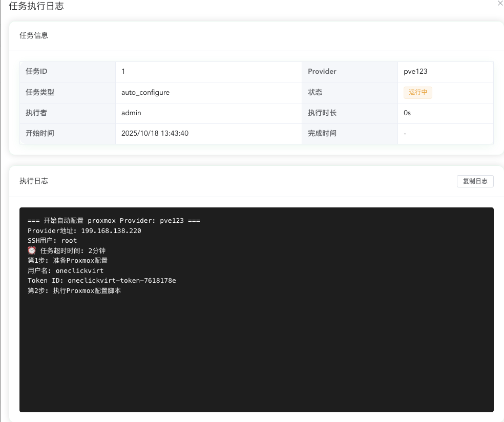
Task: Select the start time 2025/10/18 13:43:40
Action: coord(155,133)
